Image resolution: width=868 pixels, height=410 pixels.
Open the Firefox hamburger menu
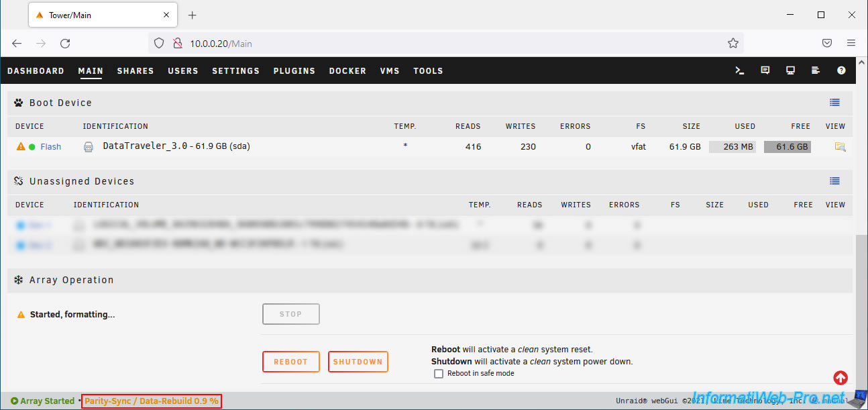click(x=851, y=44)
